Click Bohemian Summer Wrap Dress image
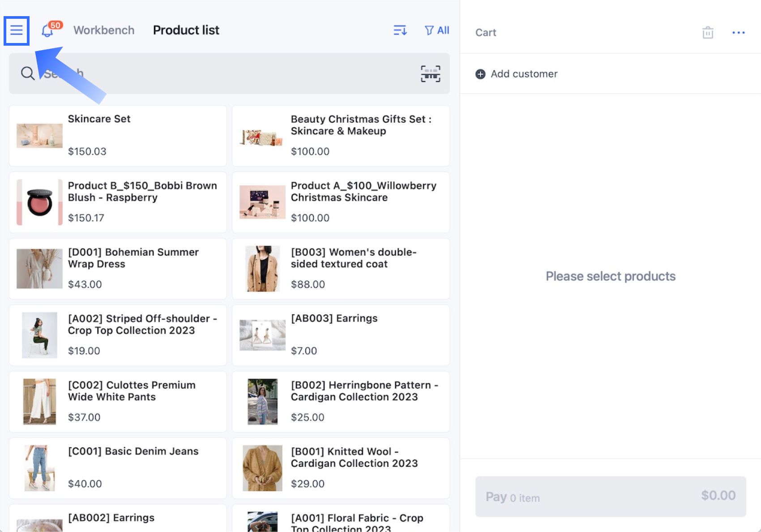The image size is (761, 532). point(39,269)
